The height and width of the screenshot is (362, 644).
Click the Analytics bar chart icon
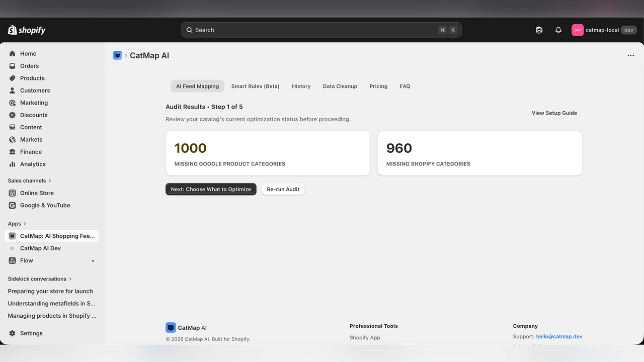[x=13, y=164]
